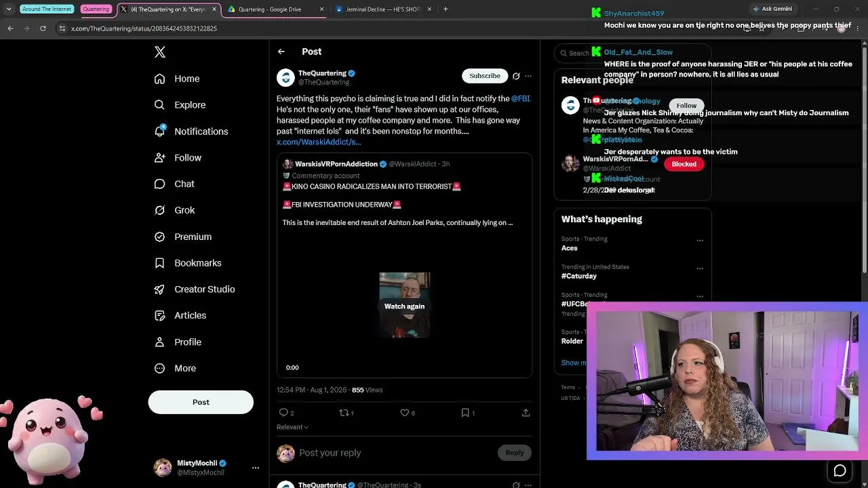This screenshot has height=488, width=868.
Task: Click the big Post button in sidebar
Action: [x=201, y=402]
